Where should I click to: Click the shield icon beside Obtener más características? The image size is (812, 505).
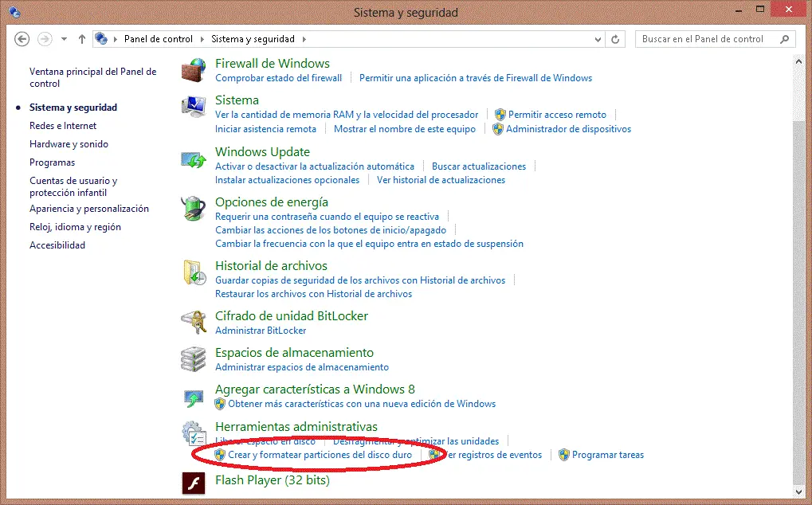point(220,404)
